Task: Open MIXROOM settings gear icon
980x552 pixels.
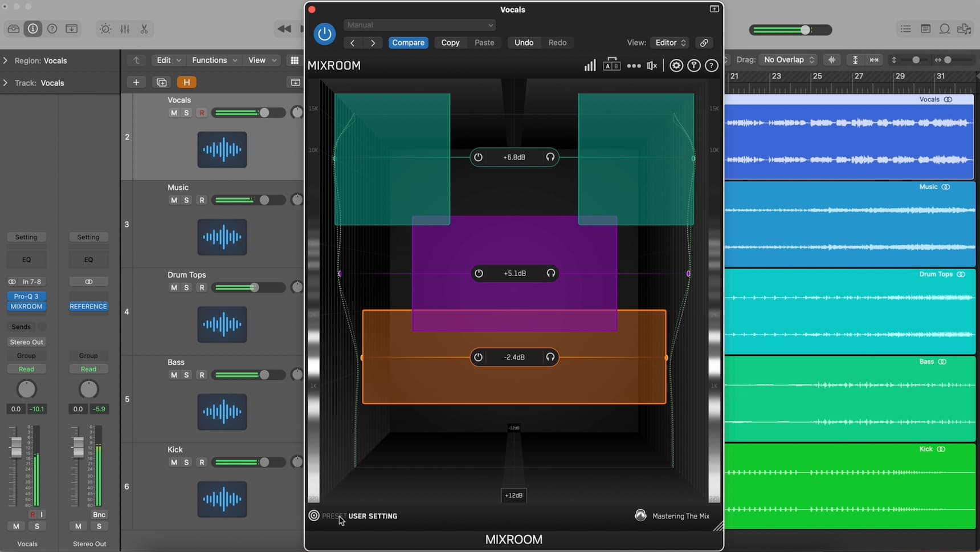Action: point(676,66)
